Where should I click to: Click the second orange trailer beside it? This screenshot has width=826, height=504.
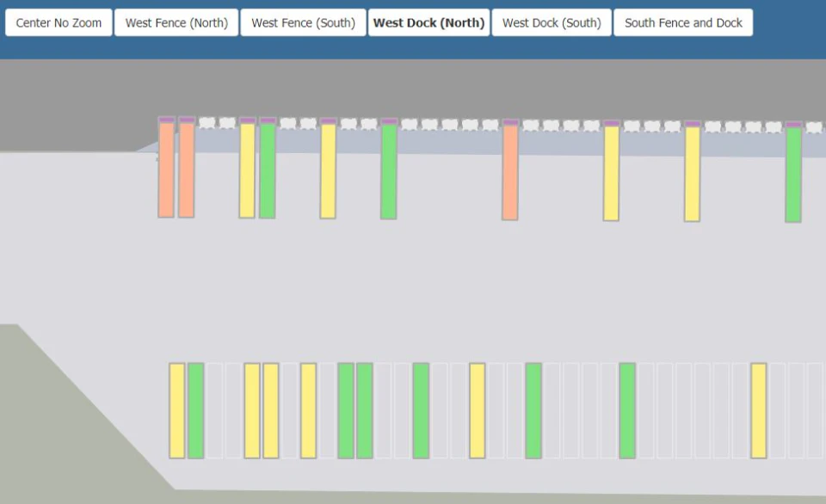click(x=186, y=169)
